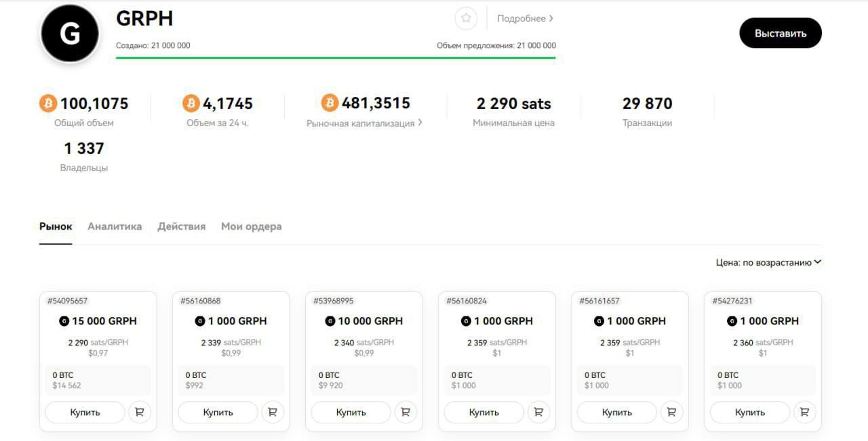This screenshot has height=441, width=868.
Task: Add listing #54276231 to cart
Action: click(804, 412)
